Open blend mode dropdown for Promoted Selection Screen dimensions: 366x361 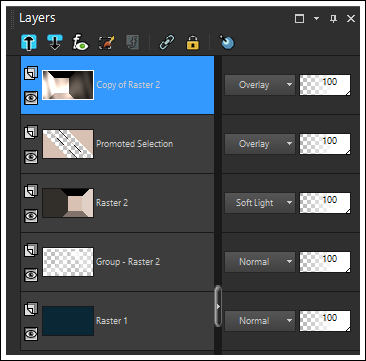260,144
